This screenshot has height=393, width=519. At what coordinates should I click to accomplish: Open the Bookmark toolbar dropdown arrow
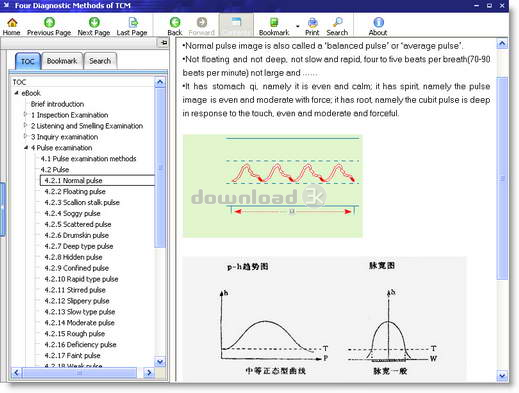[x=297, y=26]
